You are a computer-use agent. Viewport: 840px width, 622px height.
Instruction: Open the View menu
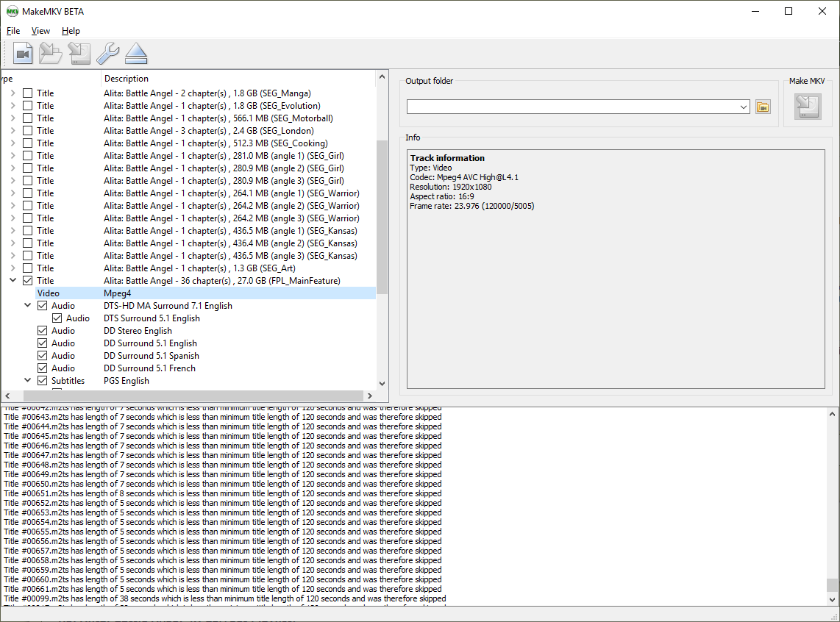[40, 31]
